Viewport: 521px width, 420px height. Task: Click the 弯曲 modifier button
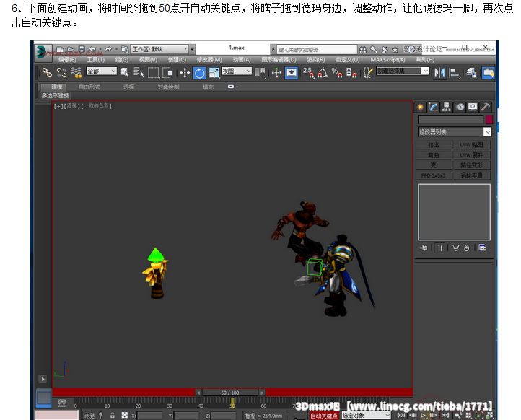point(433,155)
